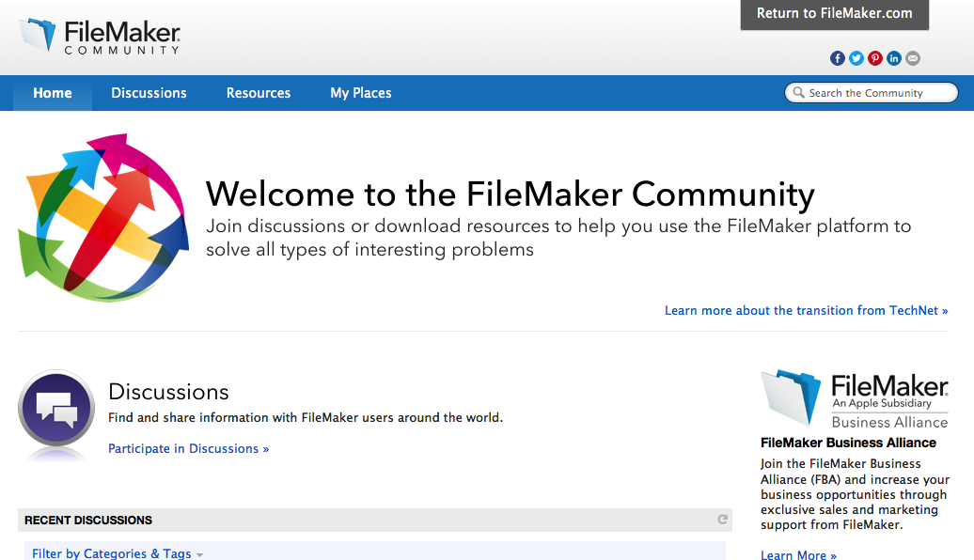Viewport: 974px width, 560px height.
Task: Open the Facebook social icon
Action: pos(838,58)
